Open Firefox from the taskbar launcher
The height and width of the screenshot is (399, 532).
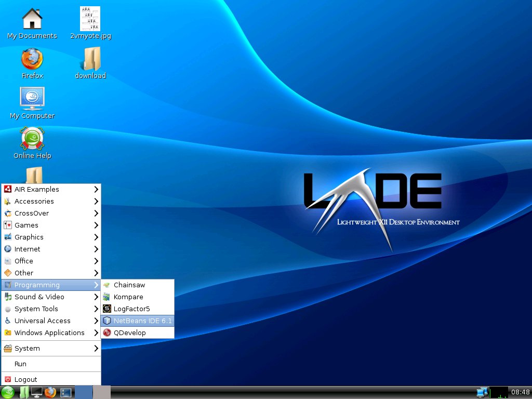click(50, 393)
